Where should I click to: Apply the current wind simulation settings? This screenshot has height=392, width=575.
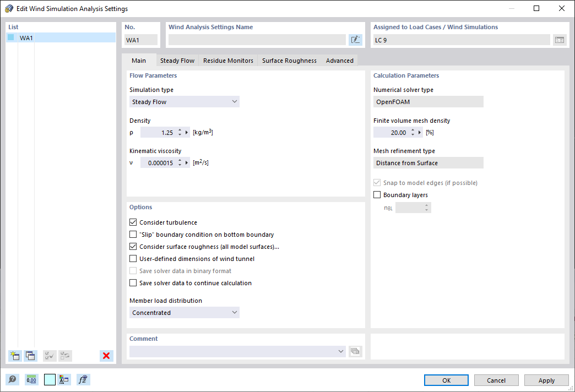pos(546,380)
